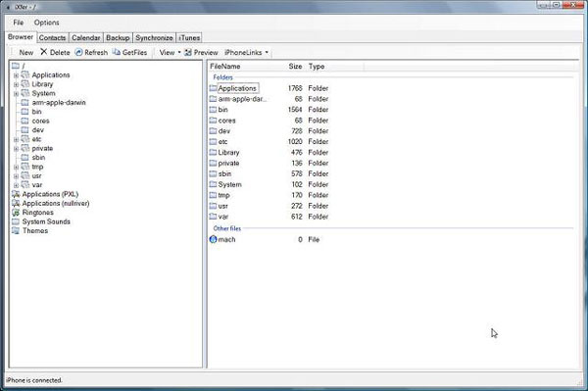Click the 'Folders' group header

tap(222, 77)
